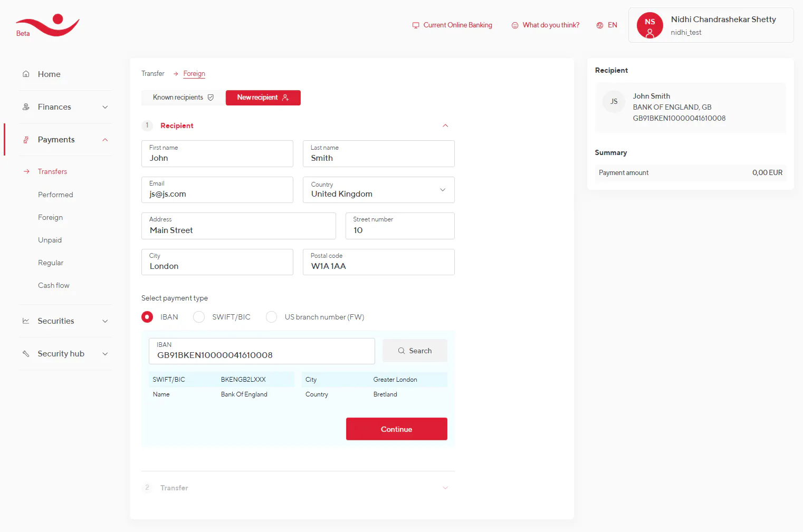Click the Last name field
The height and width of the screenshot is (532, 803).
click(x=379, y=154)
